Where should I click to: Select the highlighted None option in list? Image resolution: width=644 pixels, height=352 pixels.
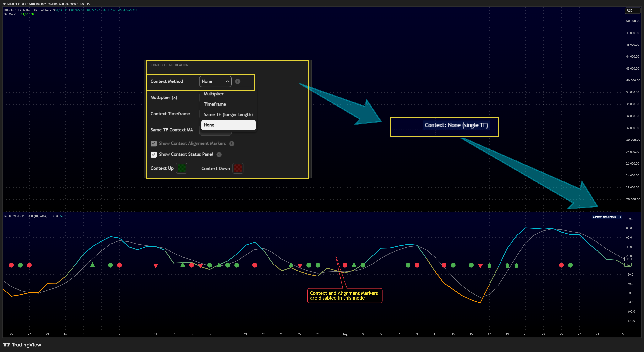point(228,125)
